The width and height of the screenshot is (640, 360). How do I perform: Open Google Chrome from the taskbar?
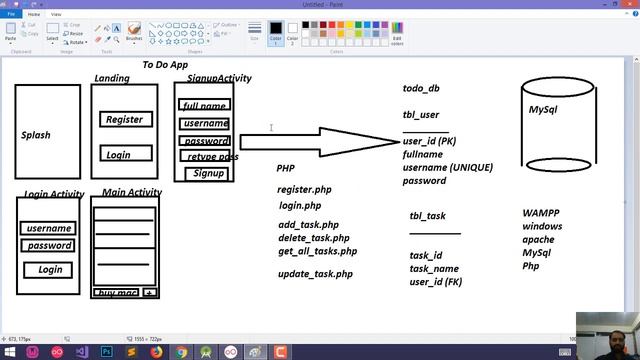[x=181, y=352]
